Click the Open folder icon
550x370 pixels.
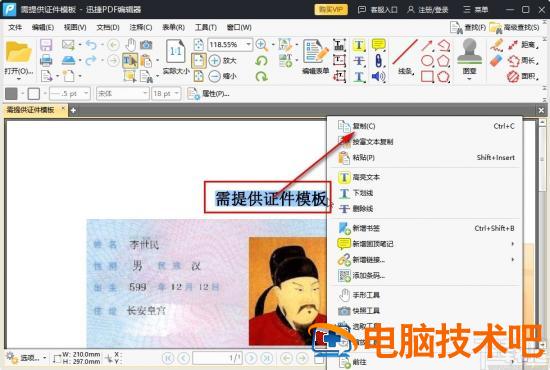point(18,52)
